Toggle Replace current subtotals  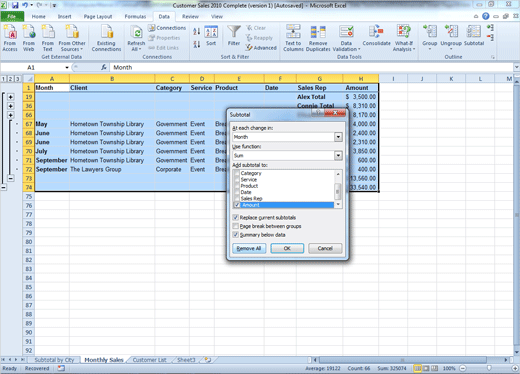coord(236,217)
